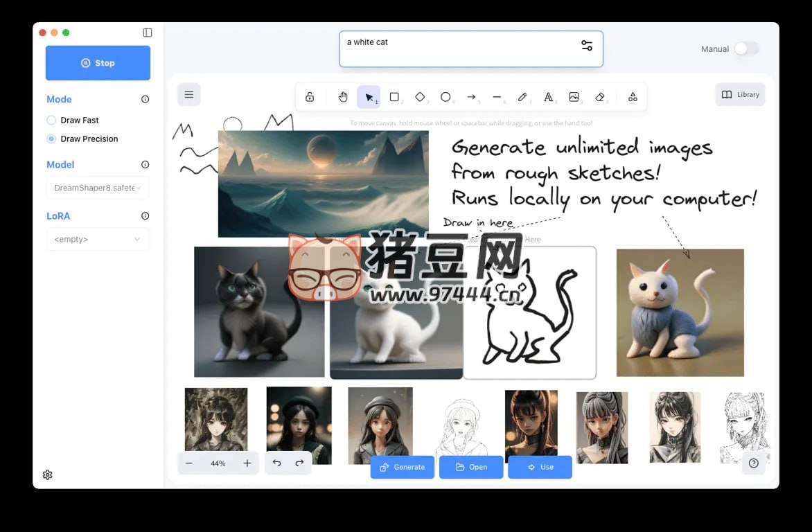Viewport: 812px width, 532px height.
Task: Click the Use button
Action: click(540, 468)
